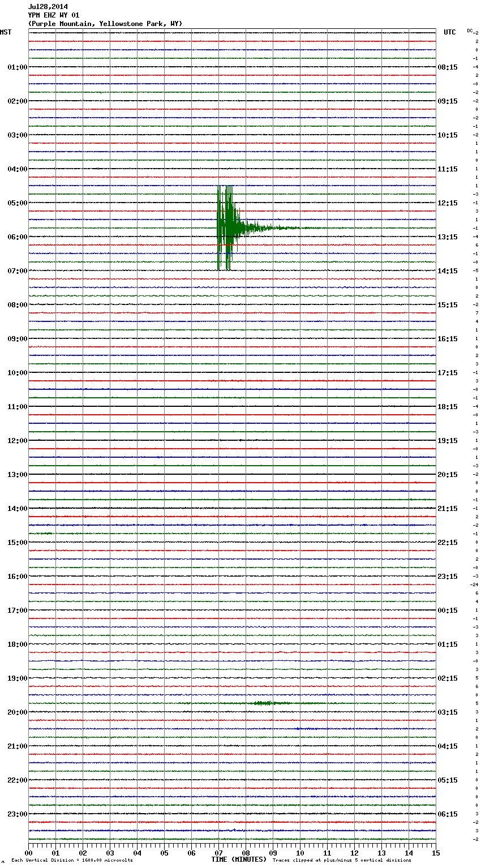Click the "01:15" UTC time label
Image resolution: width=481 pixels, height=868 pixels.
click(x=448, y=644)
